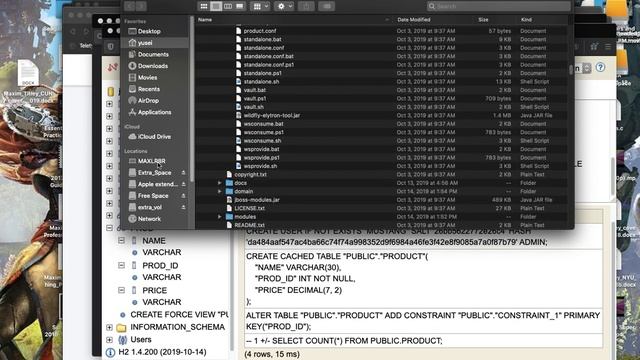Click the Finder Edit Tags button
The image size is (640, 360).
tap(327, 6)
